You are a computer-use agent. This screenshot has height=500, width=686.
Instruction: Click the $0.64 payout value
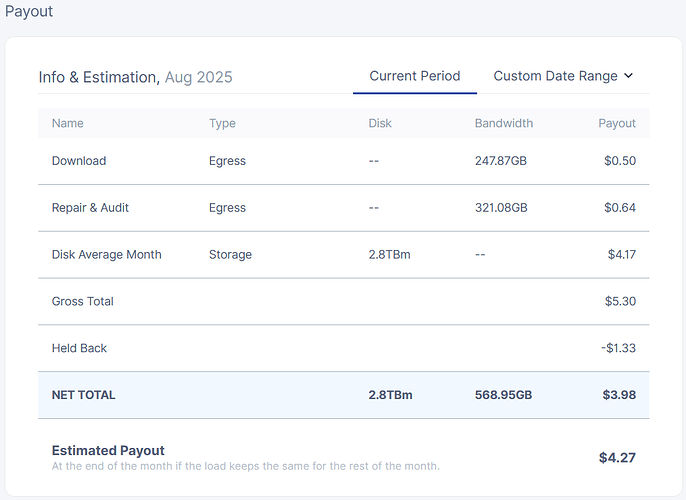point(620,208)
